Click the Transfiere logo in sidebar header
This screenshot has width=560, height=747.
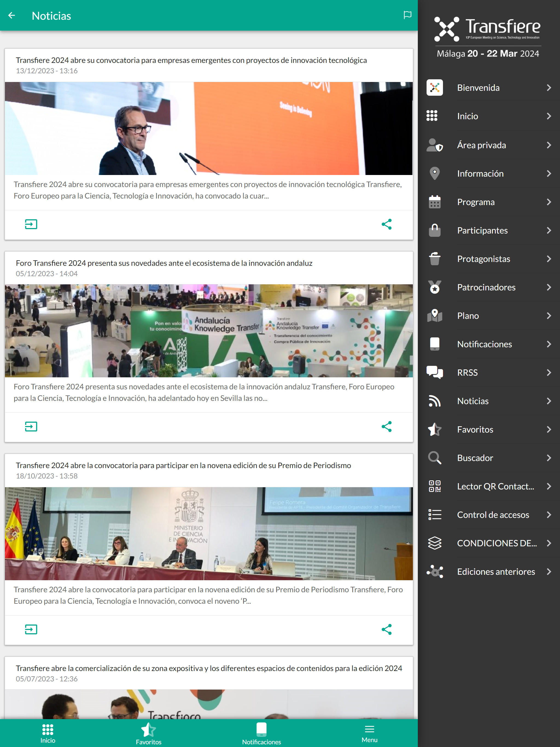tap(488, 29)
